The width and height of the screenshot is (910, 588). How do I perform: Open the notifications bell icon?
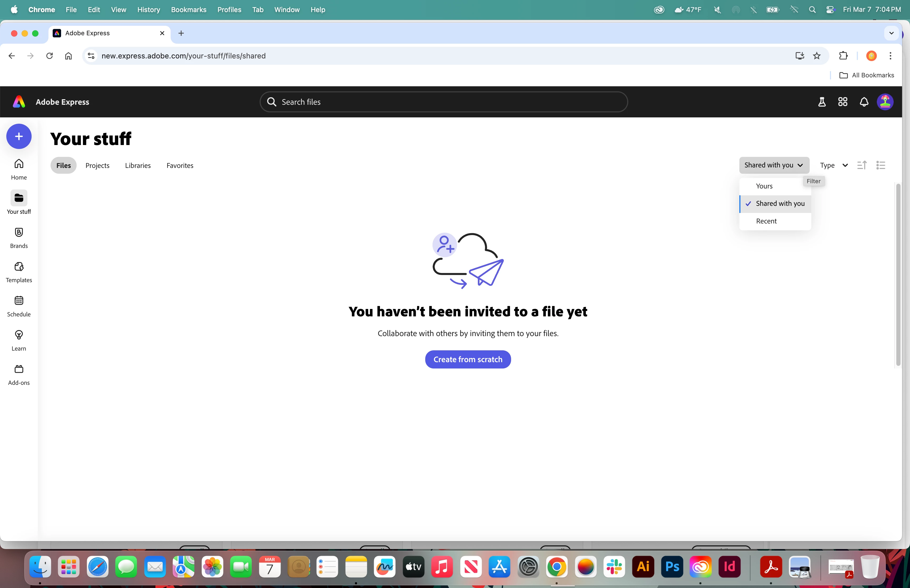tap(864, 102)
